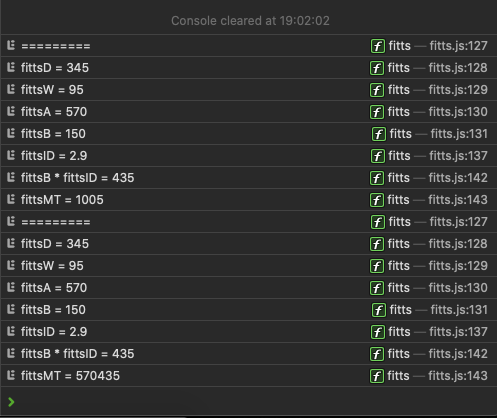This screenshot has width=497, height=418.
Task: Open the fitts.js:143 source link for fittsMT = 570435
Action: click(458, 376)
